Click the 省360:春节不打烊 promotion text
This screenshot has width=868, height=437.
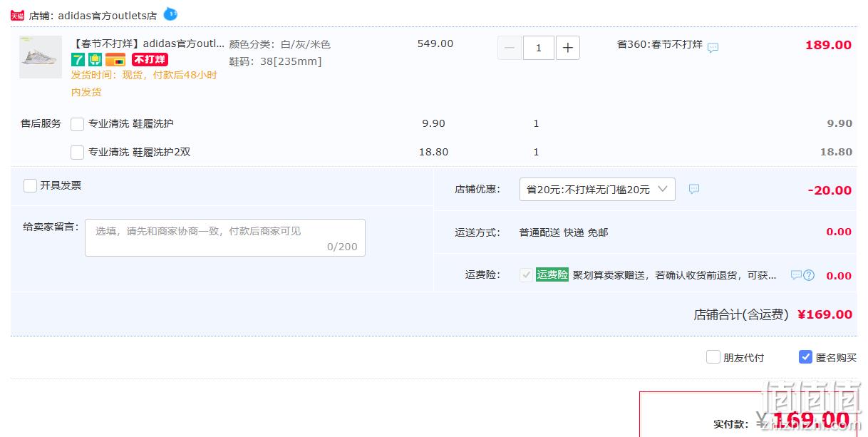click(660, 44)
